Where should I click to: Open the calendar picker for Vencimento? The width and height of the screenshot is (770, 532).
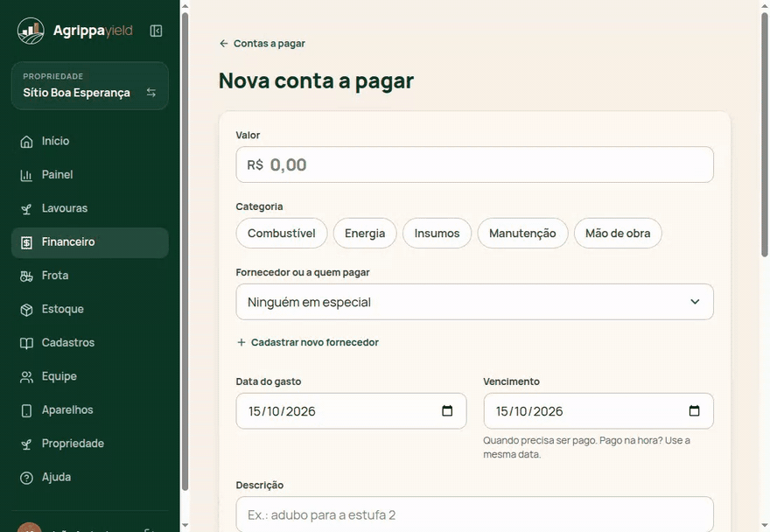point(694,410)
